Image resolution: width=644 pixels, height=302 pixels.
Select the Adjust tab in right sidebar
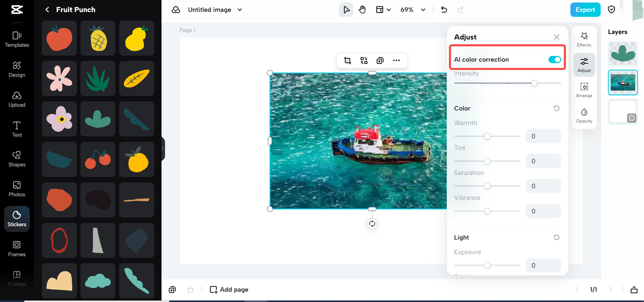584,65
